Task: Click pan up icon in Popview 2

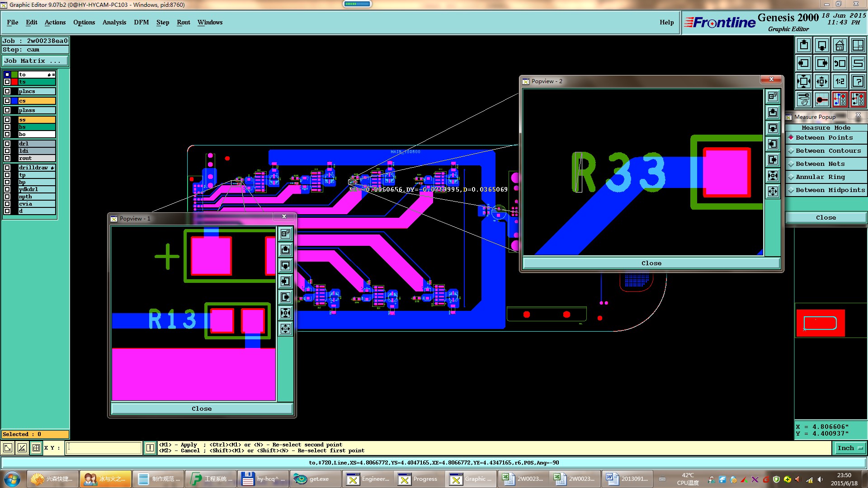Action: point(773,112)
